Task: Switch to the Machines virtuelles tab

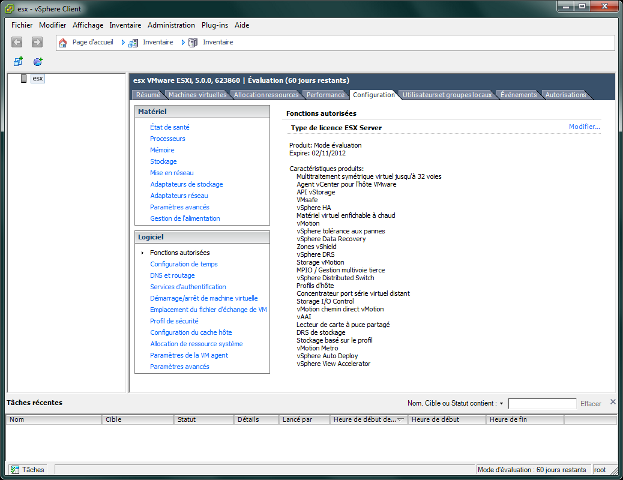Action: pyautogui.click(x=197, y=95)
